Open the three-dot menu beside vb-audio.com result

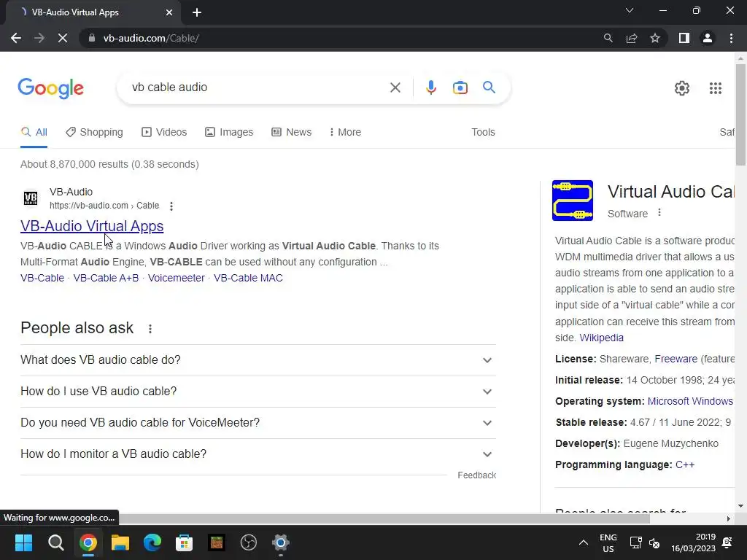pyautogui.click(x=171, y=206)
